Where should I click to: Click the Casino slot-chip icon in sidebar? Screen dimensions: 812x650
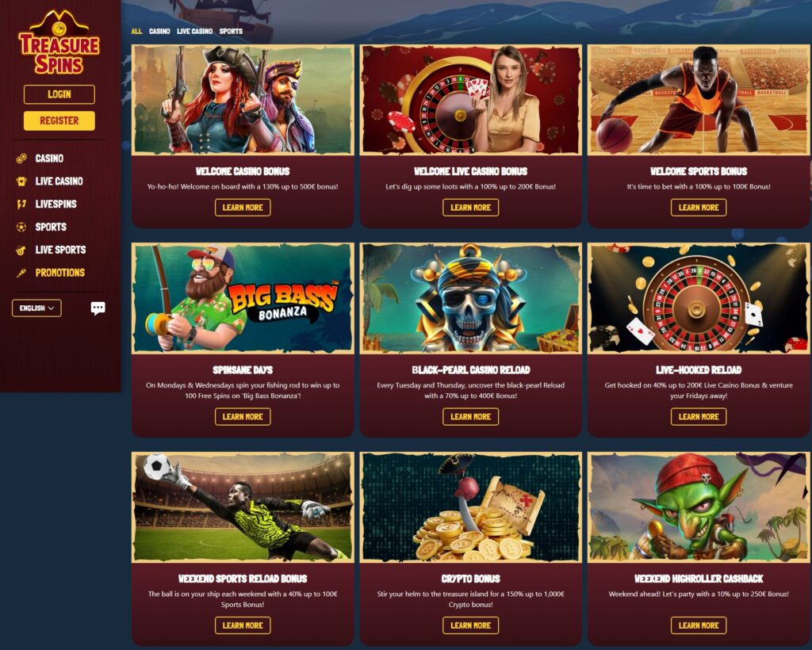tap(21, 159)
